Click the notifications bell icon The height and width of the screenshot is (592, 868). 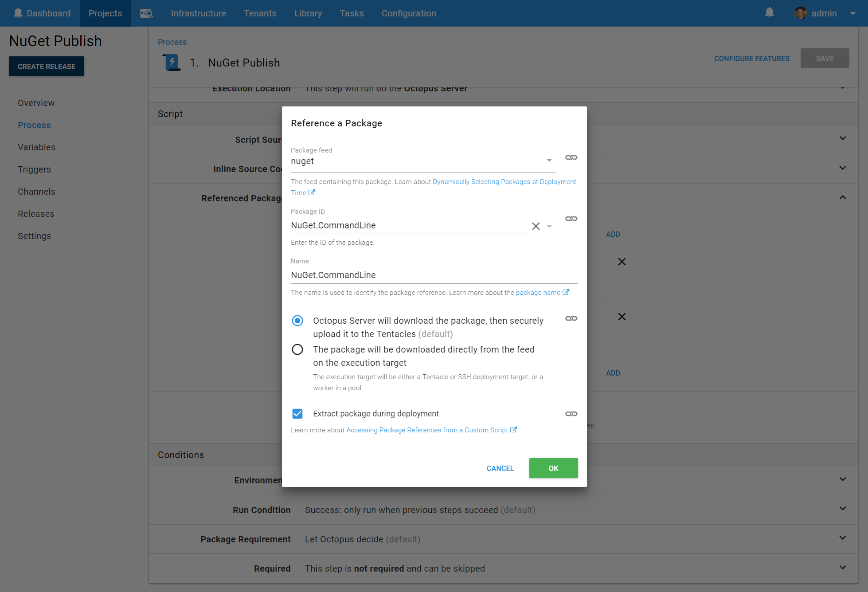[x=770, y=13]
